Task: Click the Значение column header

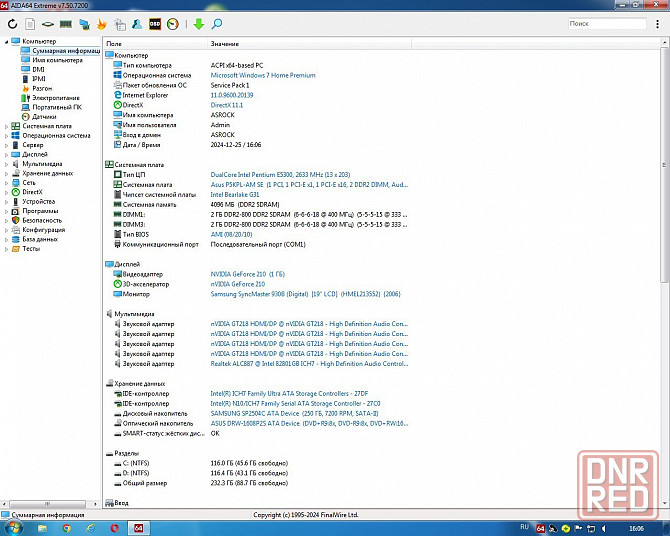Action: pyautogui.click(x=309, y=44)
